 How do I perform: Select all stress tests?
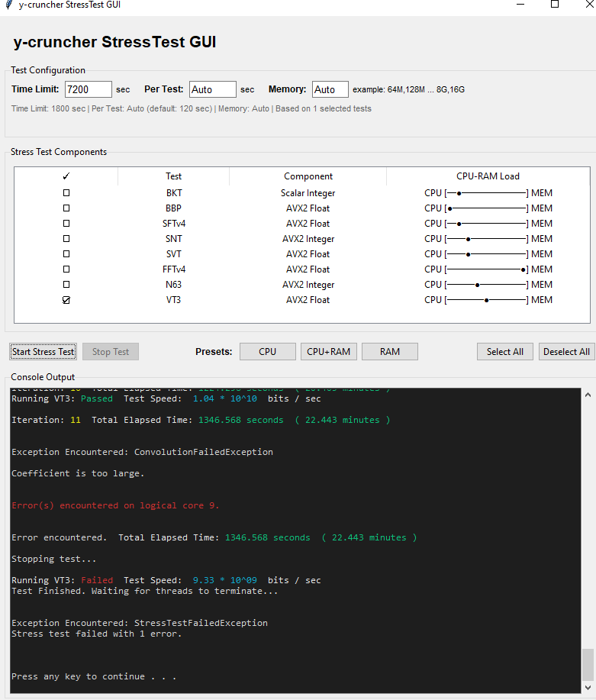505,352
